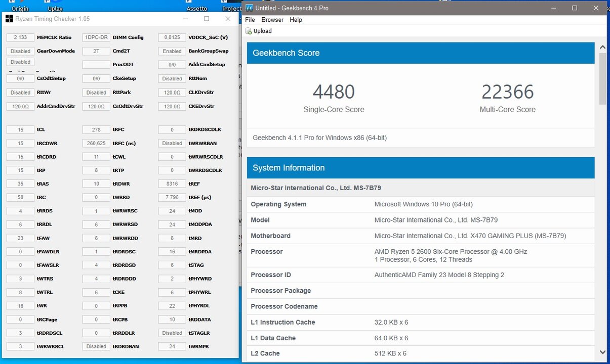The height and width of the screenshot is (364, 610).
Task: Click the tRC value 50 field
Action: click(x=20, y=197)
